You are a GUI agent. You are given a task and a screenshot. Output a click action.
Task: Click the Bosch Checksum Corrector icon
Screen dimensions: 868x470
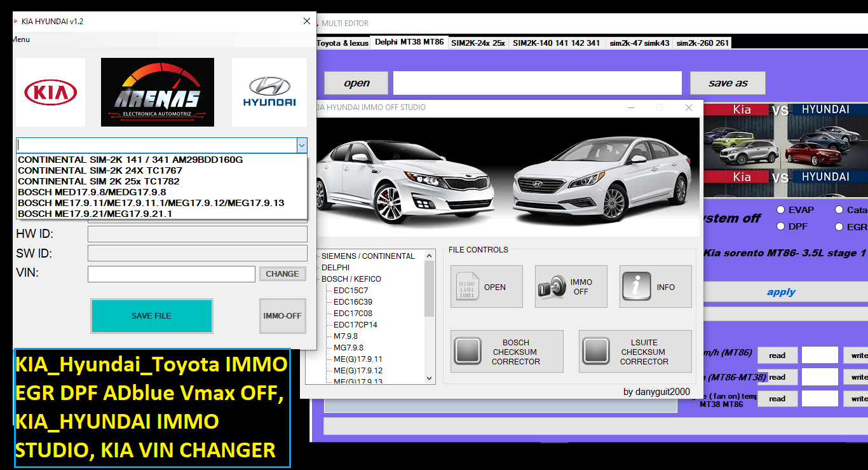(469, 351)
